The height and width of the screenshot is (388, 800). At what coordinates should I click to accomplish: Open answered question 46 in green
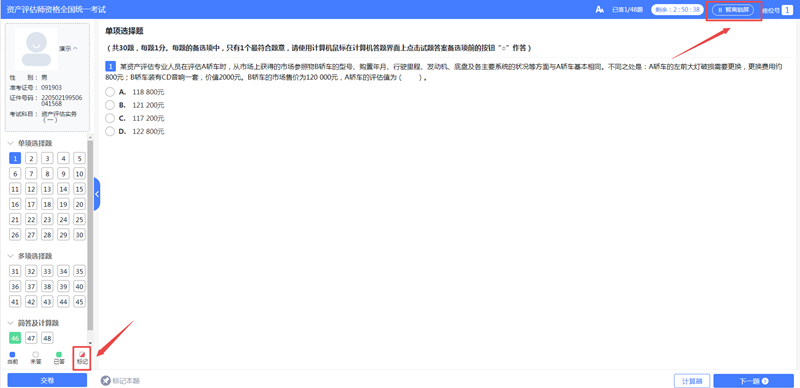15,338
